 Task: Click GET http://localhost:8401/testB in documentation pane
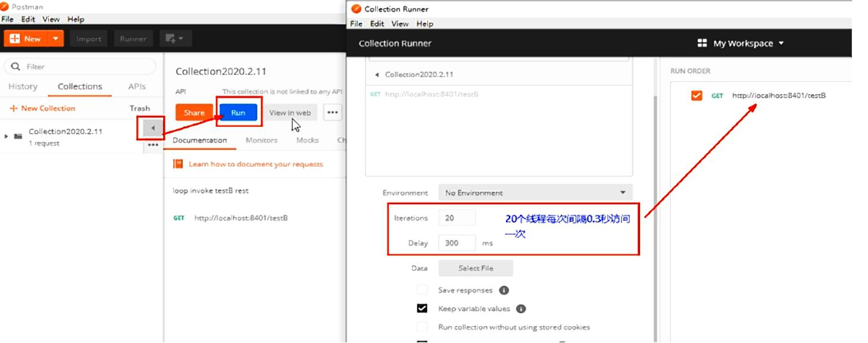(x=230, y=218)
